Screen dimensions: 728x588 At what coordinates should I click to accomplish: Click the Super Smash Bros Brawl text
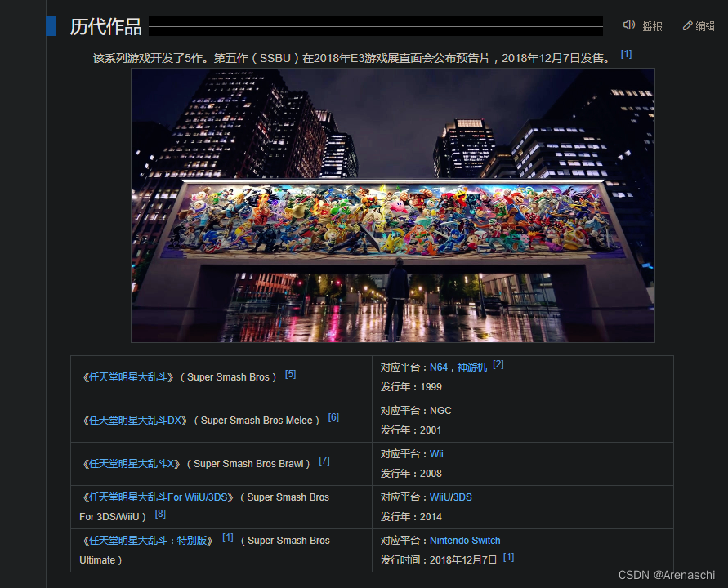[x=248, y=464]
